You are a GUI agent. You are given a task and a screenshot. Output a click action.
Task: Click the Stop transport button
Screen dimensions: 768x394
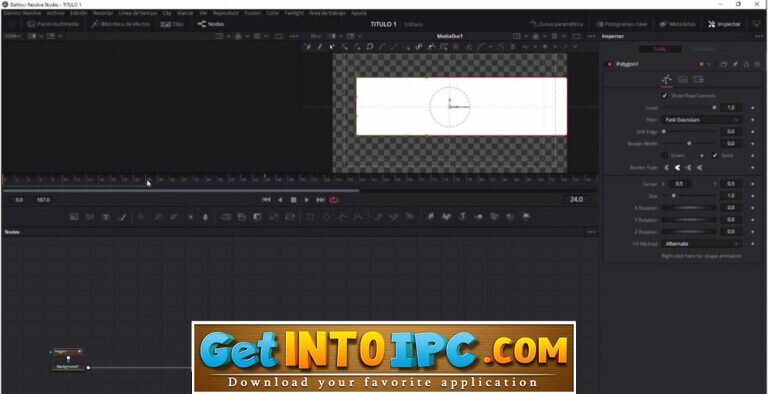click(293, 199)
